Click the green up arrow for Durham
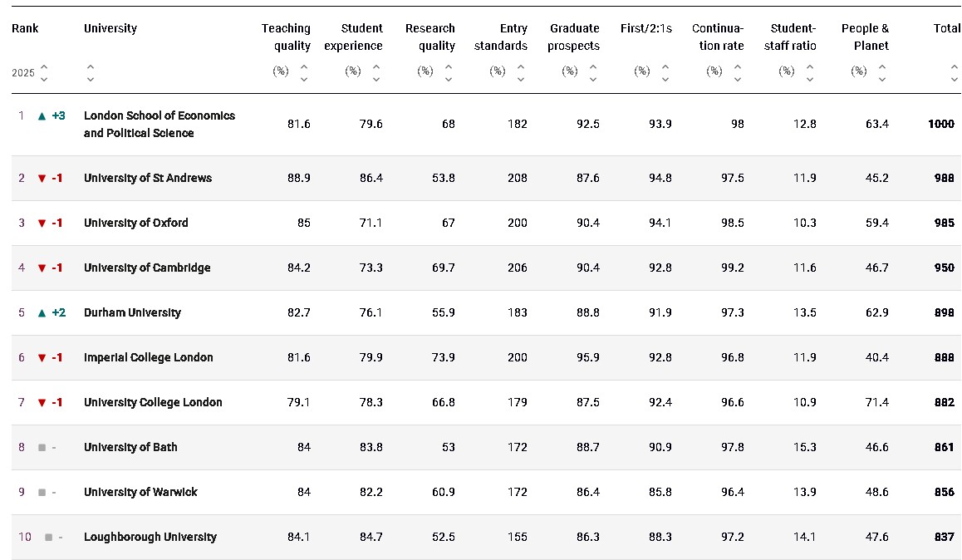The width and height of the screenshot is (962, 560). (42, 312)
